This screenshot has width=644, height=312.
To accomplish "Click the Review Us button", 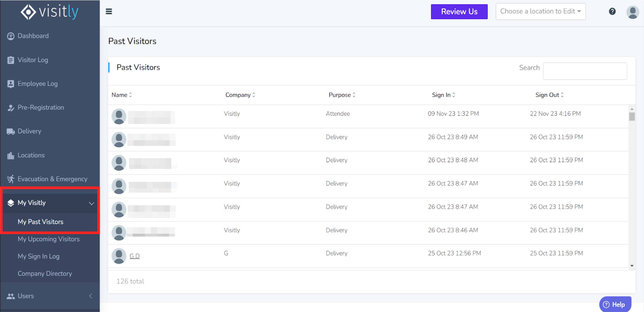I will [x=459, y=11].
